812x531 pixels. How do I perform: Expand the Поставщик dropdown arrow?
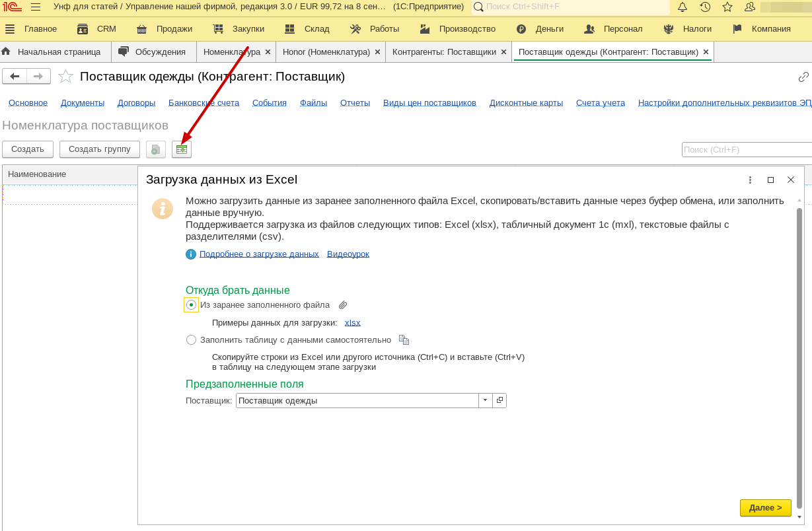486,400
